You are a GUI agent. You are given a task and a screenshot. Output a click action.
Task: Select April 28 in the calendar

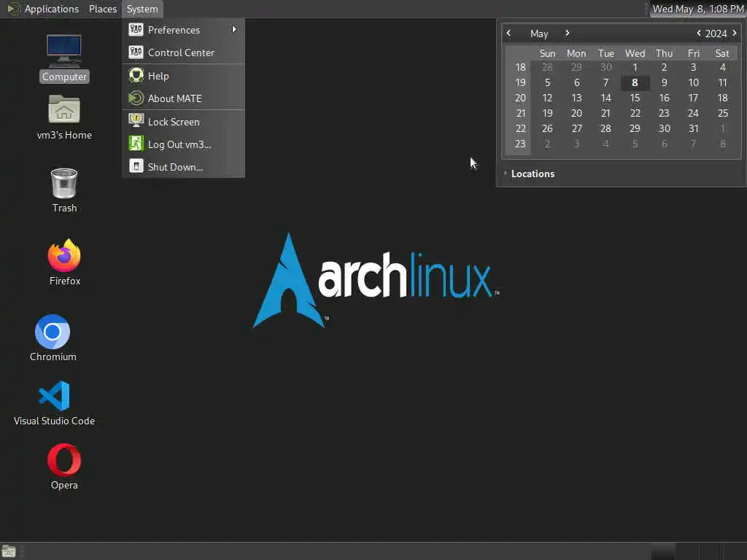[x=547, y=67]
